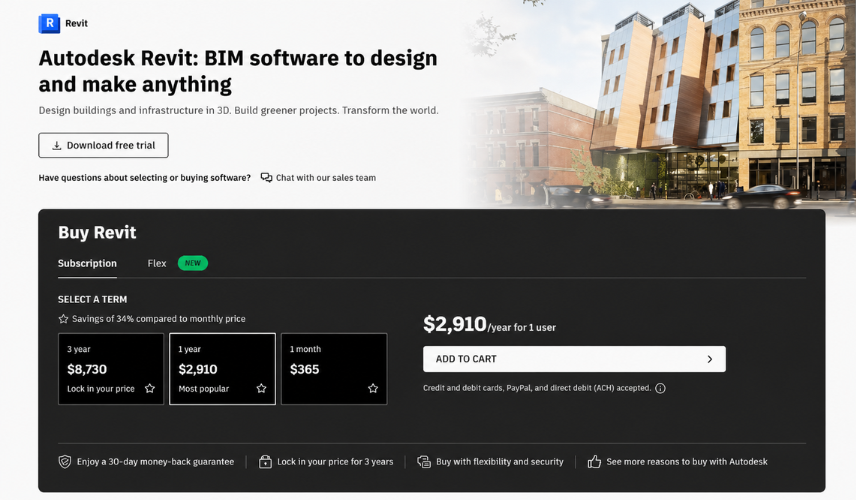Click the Lock in your price label in card
This screenshot has width=856, height=500.
tap(100, 389)
